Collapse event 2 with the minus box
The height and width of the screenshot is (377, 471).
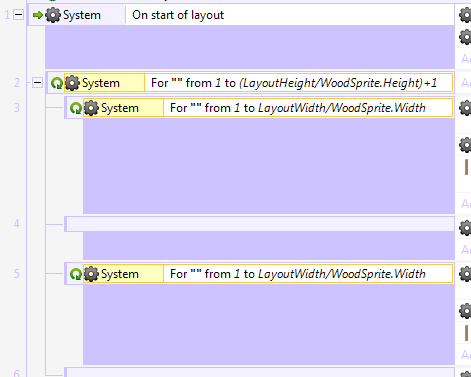pos(37,83)
